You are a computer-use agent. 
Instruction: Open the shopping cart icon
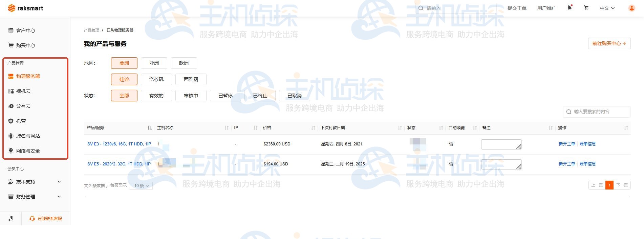[586, 8]
